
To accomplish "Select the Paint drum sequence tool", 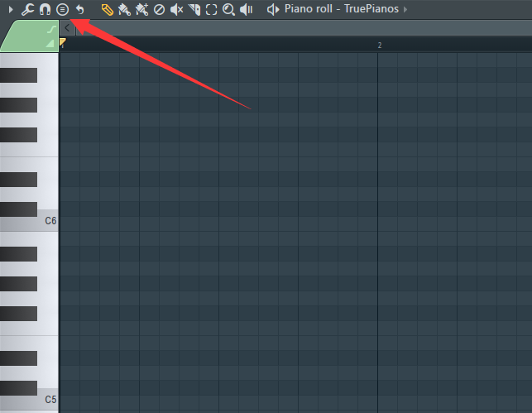I will [141, 9].
